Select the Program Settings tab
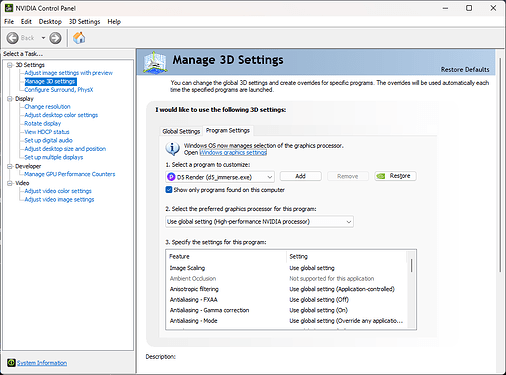506x375 pixels. coord(228,130)
